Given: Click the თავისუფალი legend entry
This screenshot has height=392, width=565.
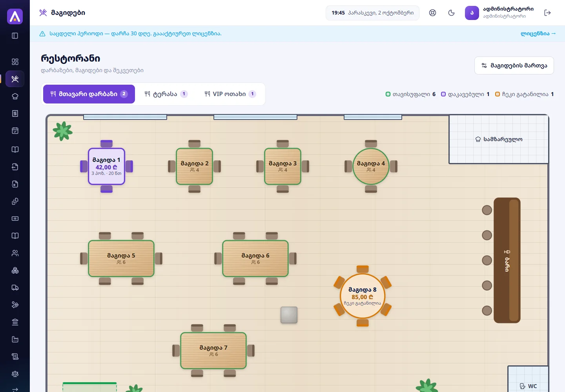Looking at the screenshot, I should click(x=411, y=94).
